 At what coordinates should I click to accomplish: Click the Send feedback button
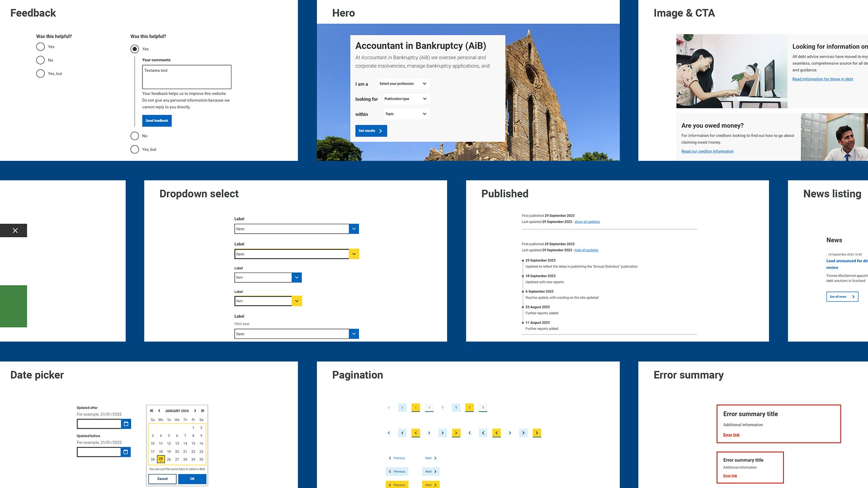[157, 121]
